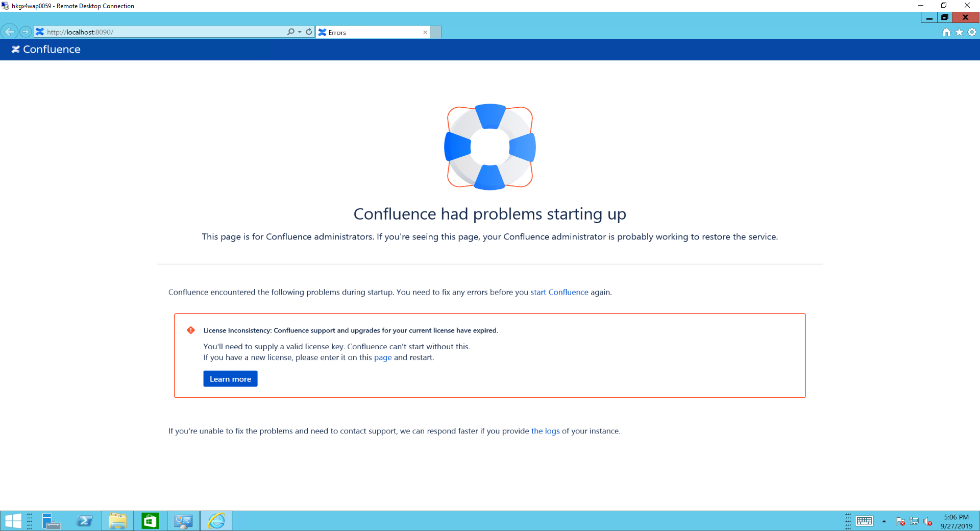The height and width of the screenshot is (531, 980).
Task: Open PowerShell from the taskbar
Action: [x=85, y=521]
